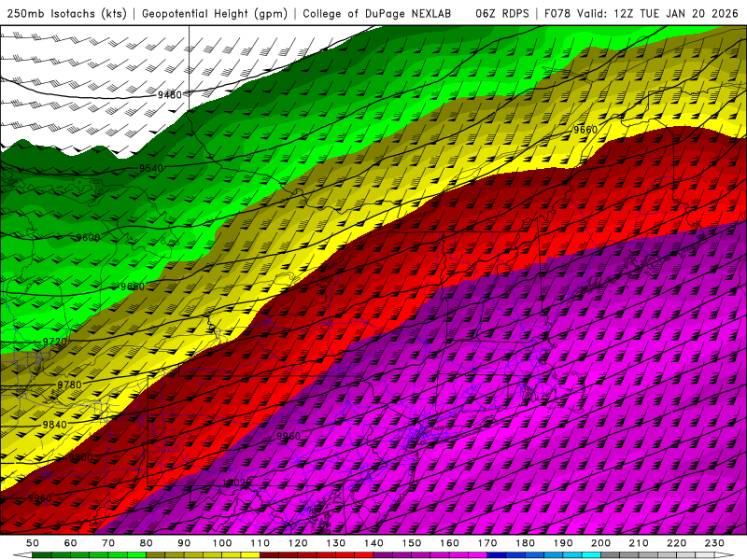Click the '250mb Isotachs (kts)' title text

[66, 13]
